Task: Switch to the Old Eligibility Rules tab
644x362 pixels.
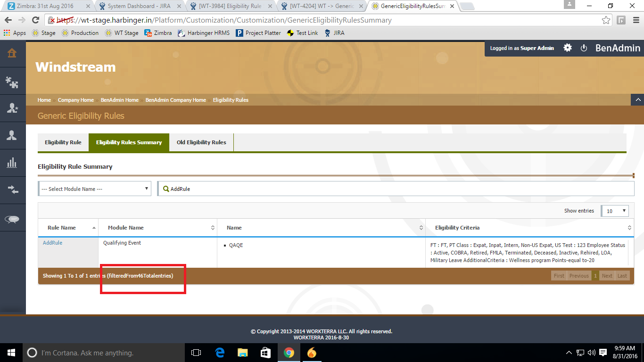Action: [201, 142]
